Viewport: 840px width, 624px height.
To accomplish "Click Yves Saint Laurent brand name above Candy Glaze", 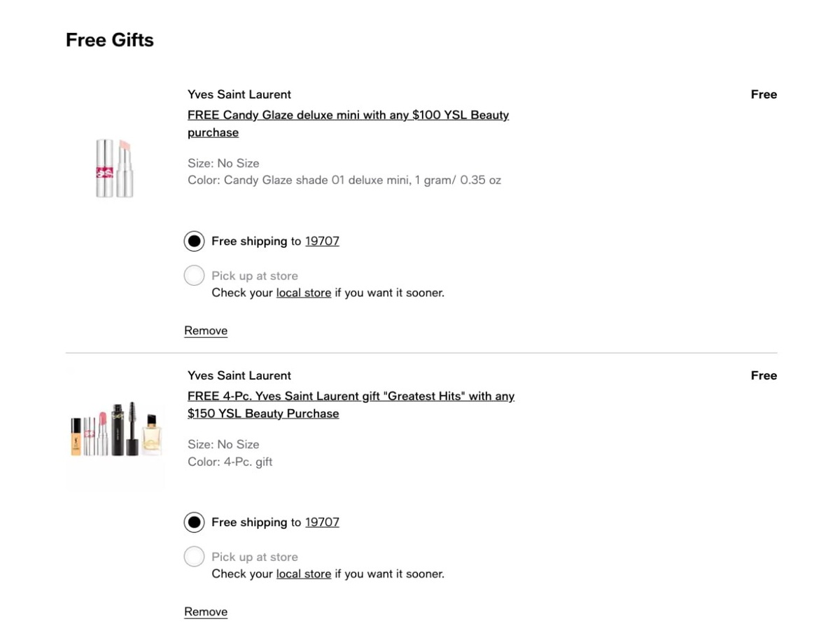I will coord(239,95).
